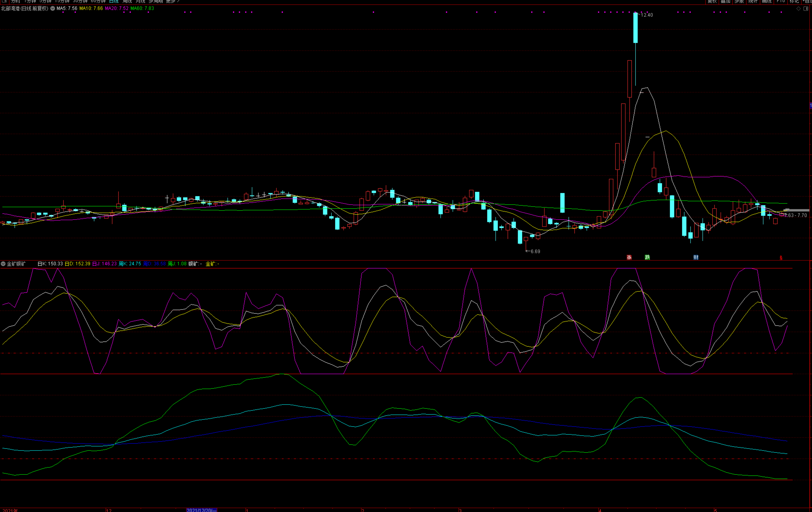
Task: Click the red 涨 marker icon
Action: coord(629,257)
